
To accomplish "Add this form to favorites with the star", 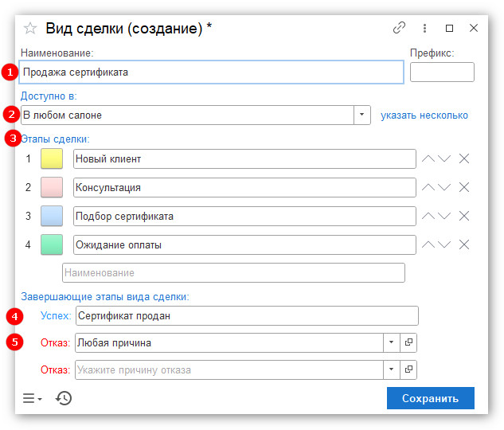I will 30,29.
